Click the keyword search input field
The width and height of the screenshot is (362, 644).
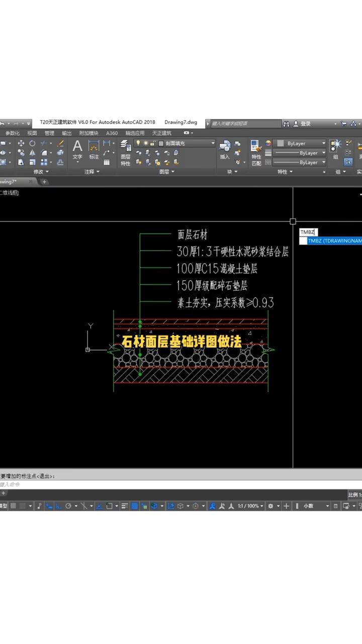coord(244,124)
